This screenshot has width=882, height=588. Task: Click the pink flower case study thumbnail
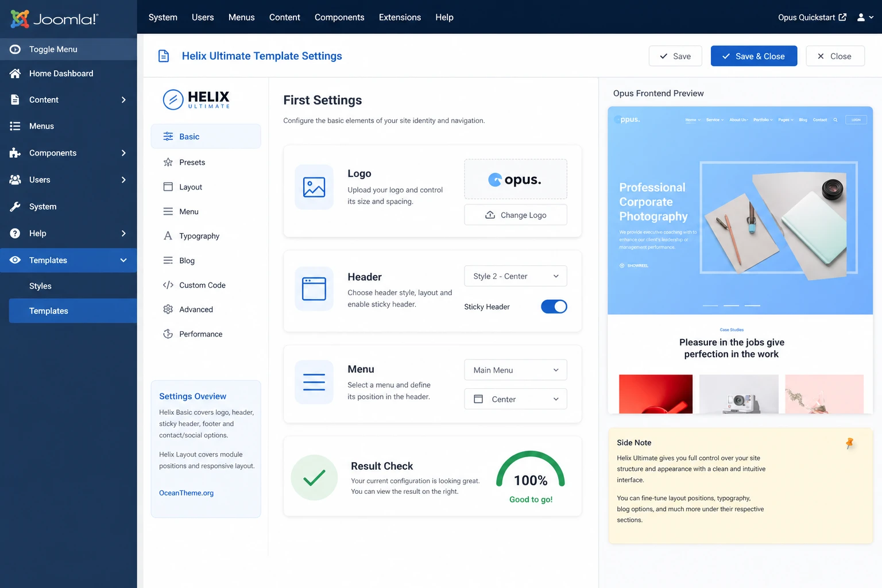tap(824, 394)
